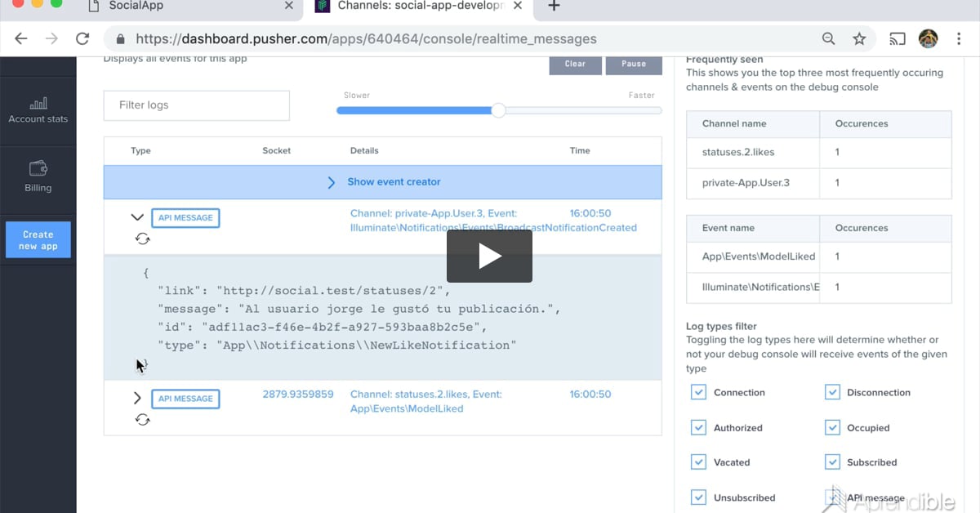Viewport: 980px width, 513px height.
Task: Click the Time column header
Action: pos(580,150)
